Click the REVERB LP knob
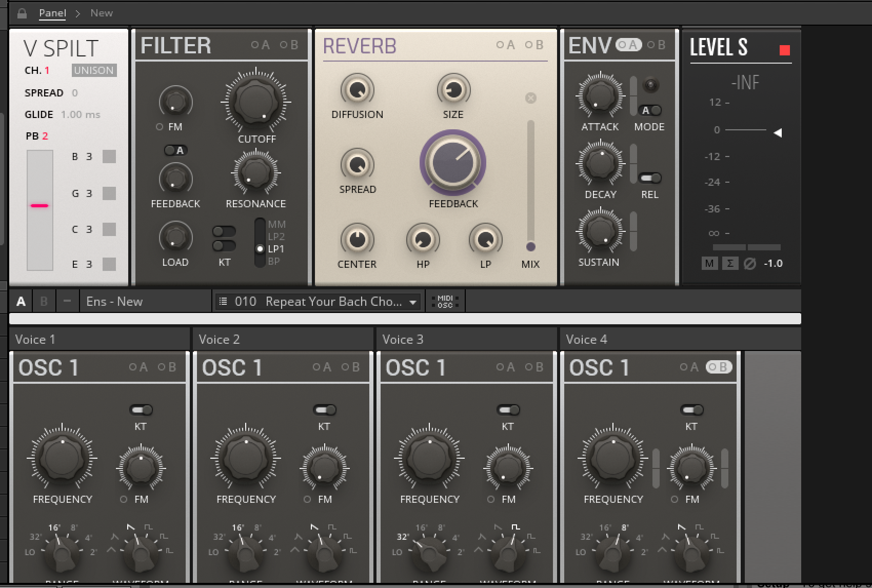872x588 pixels. pos(485,239)
